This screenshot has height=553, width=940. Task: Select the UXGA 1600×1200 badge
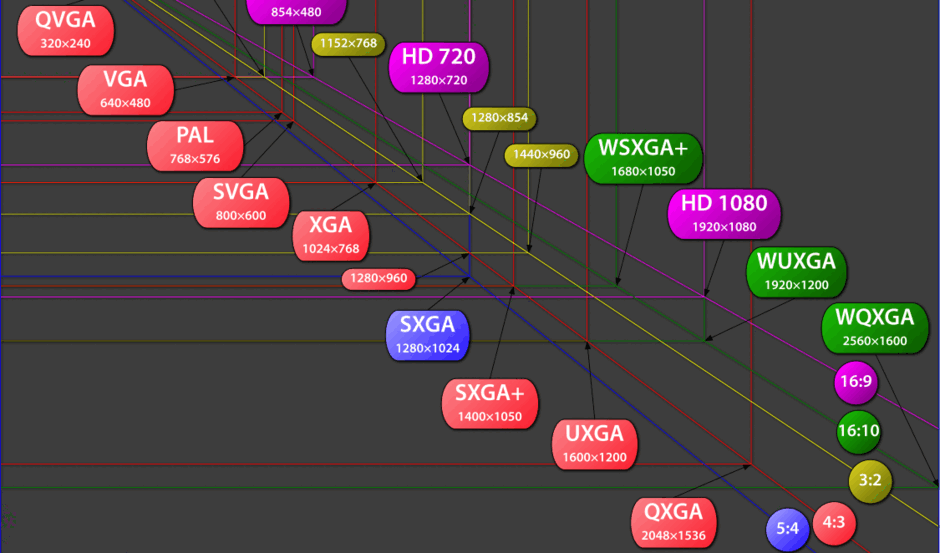point(595,444)
